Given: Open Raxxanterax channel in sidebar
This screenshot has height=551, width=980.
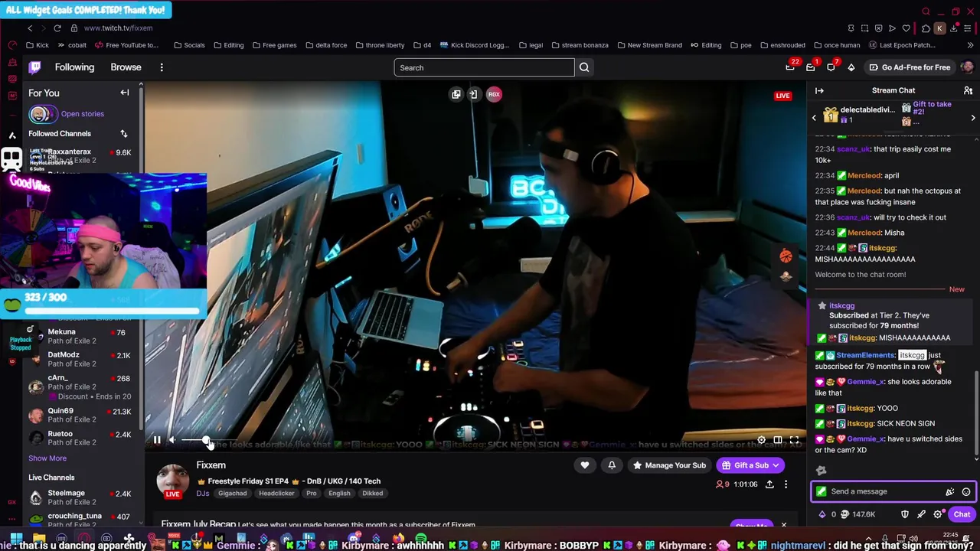Looking at the screenshot, I should click(x=80, y=156).
